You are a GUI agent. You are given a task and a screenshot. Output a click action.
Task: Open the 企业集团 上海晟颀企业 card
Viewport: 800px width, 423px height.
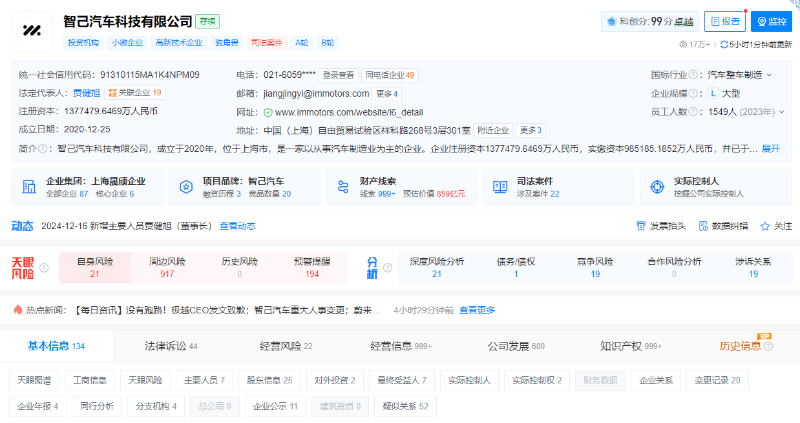(x=88, y=187)
